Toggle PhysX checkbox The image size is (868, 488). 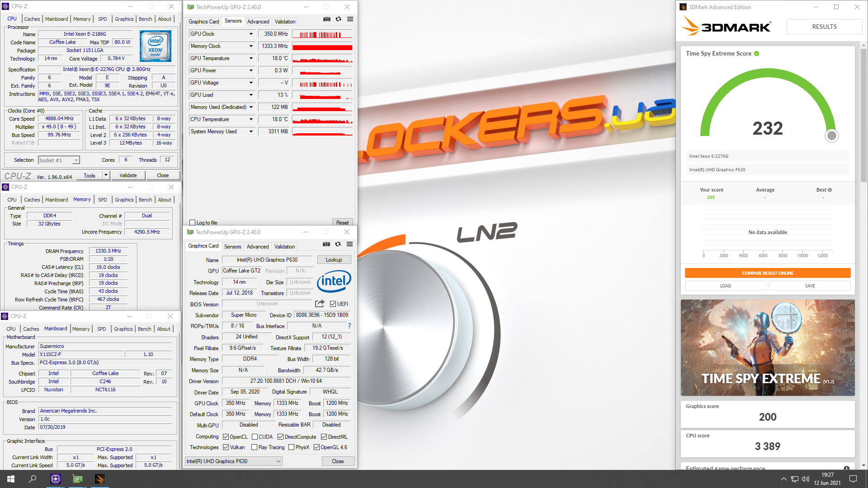(291, 447)
